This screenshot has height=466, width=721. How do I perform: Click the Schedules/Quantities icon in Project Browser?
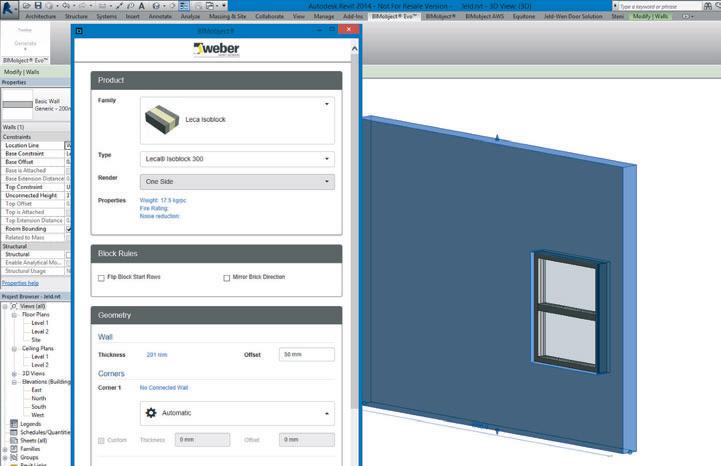14,432
